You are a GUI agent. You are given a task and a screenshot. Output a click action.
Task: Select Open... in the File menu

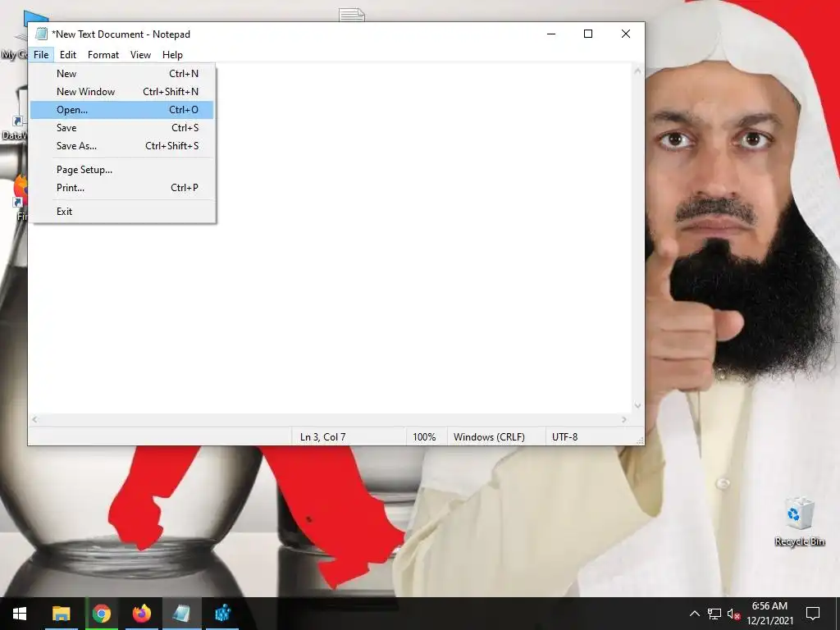point(122,110)
